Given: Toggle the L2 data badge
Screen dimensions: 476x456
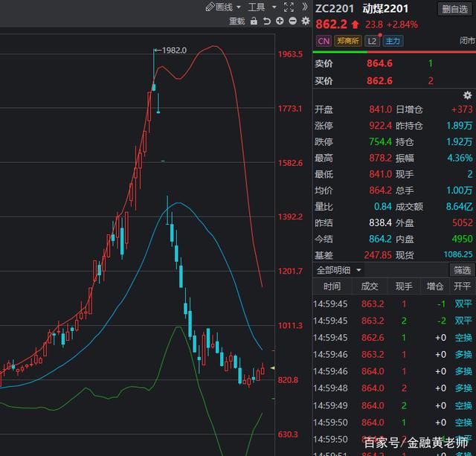Looking at the screenshot, I should pos(371,42).
